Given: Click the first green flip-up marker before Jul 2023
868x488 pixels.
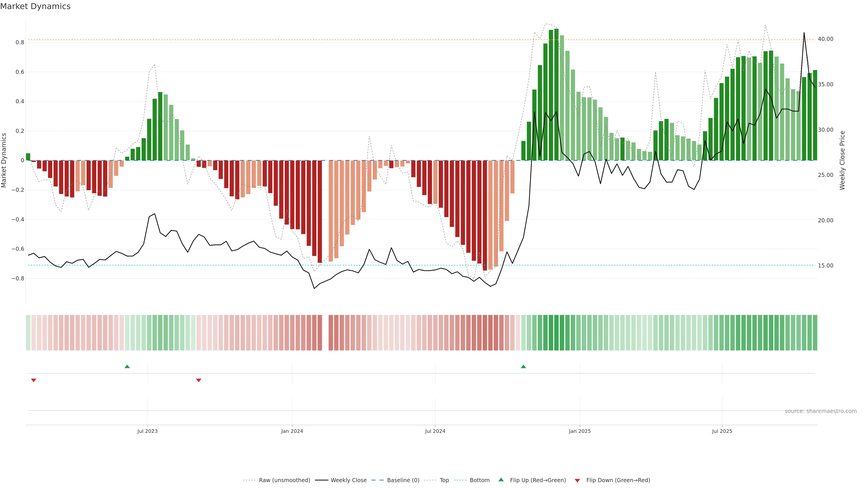Looking at the screenshot, I should [x=127, y=366].
